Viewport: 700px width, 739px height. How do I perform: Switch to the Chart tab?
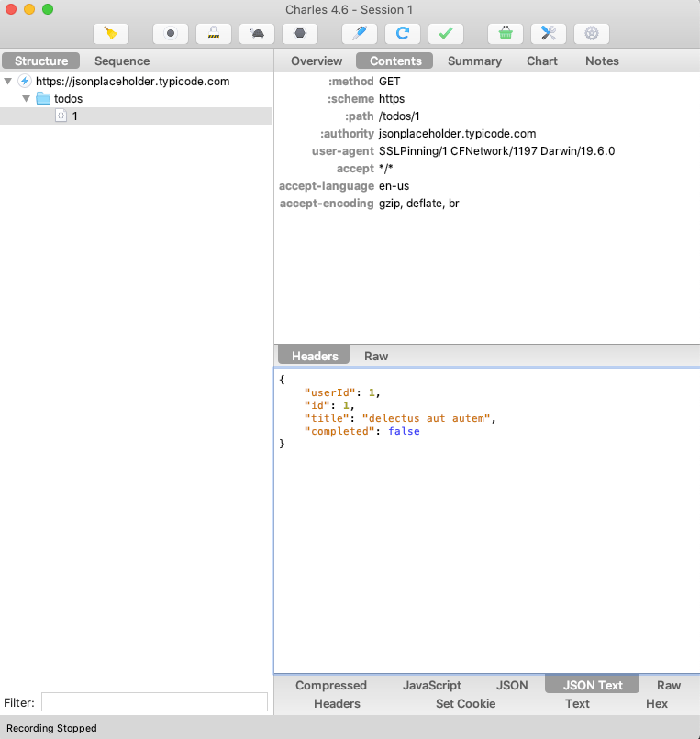coord(541,61)
